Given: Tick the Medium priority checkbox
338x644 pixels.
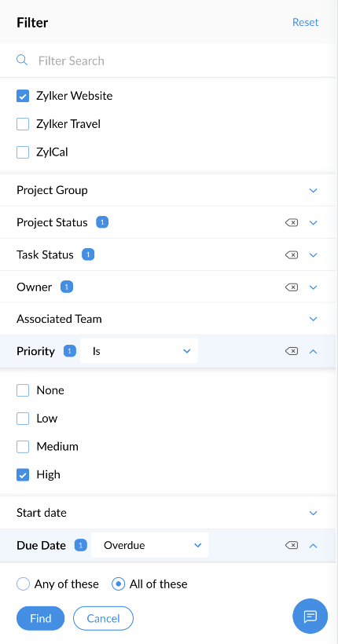Looking at the screenshot, I should click(x=23, y=446).
